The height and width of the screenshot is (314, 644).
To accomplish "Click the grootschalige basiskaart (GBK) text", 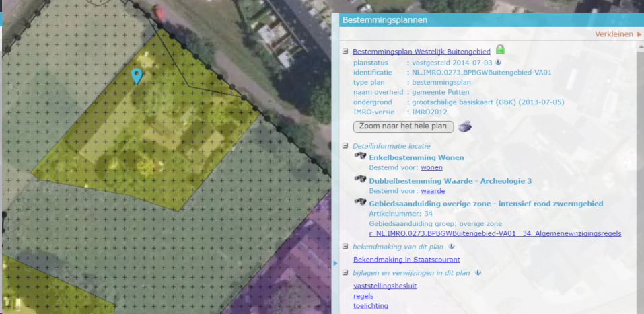I will click(x=488, y=102).
